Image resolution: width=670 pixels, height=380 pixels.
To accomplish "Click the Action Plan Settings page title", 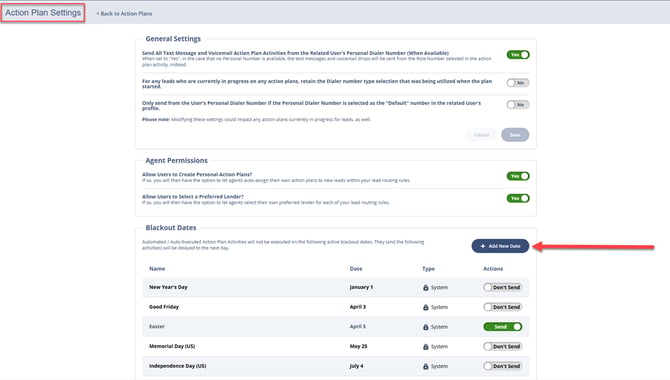I will click(43, 13).
